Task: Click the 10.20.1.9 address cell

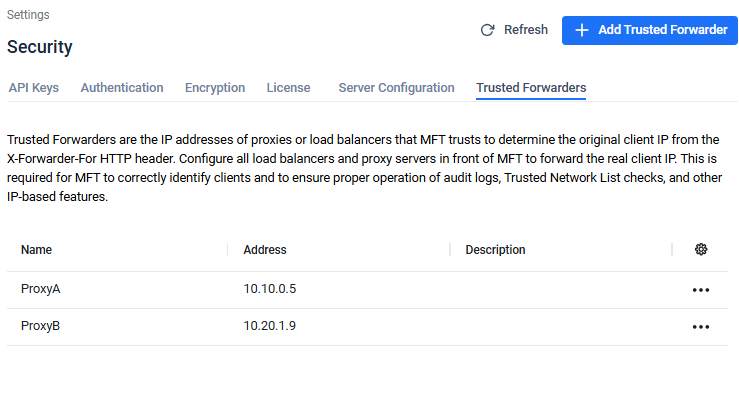Action: 270,327
